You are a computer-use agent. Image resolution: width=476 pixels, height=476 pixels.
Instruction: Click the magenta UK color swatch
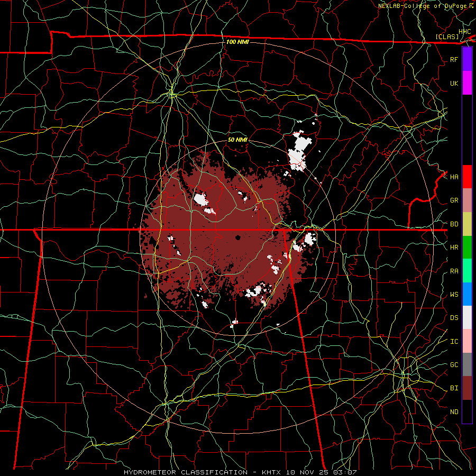point(467,83)
